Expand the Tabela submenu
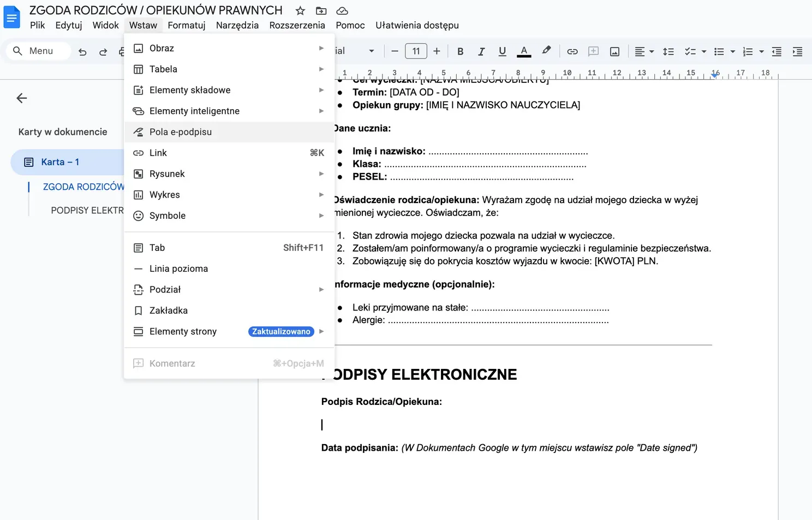The image size is (812, 520). pyautogui.click(x=229, y=69)
